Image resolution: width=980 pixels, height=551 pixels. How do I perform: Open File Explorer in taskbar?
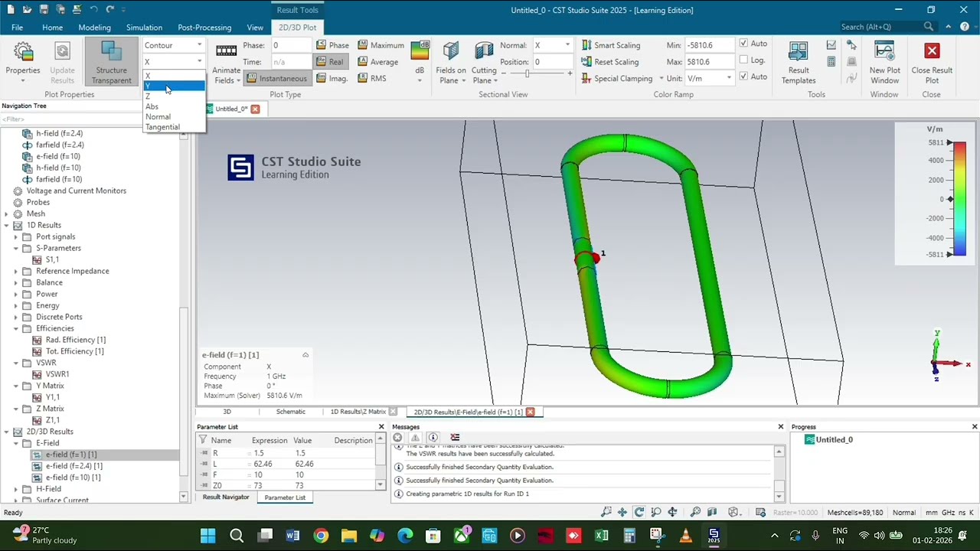pos(349,536)
